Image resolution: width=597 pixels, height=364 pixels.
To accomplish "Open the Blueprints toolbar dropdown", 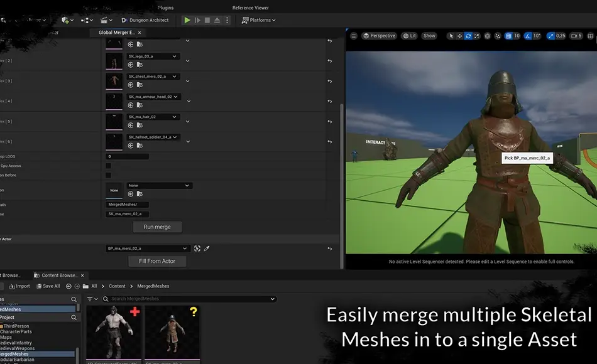I will point(87,20).
